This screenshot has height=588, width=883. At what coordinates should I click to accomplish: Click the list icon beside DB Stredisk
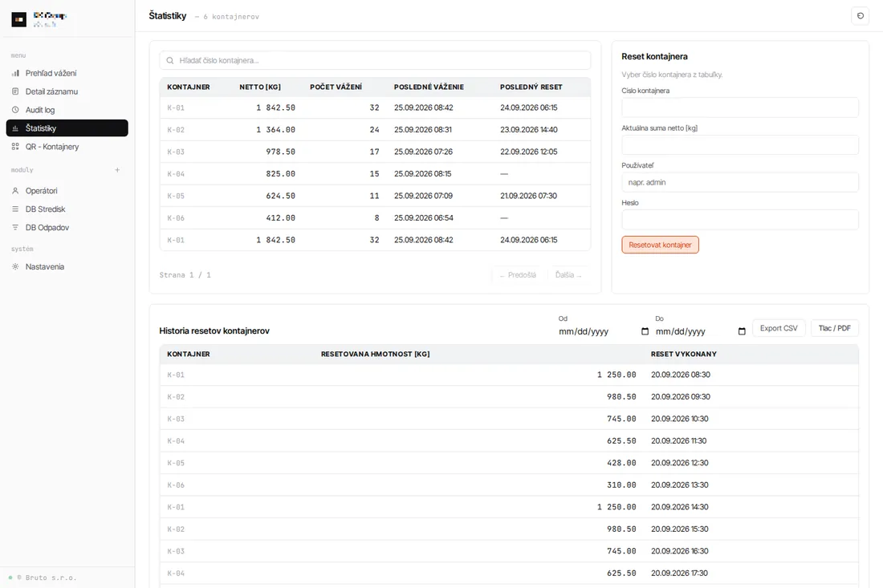click(x=15, y=209)
